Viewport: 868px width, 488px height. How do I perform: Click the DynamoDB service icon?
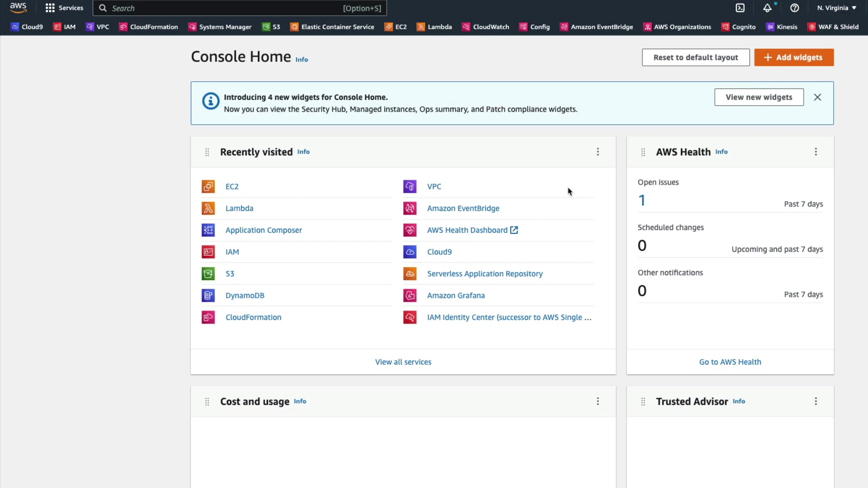click(208, 296)
